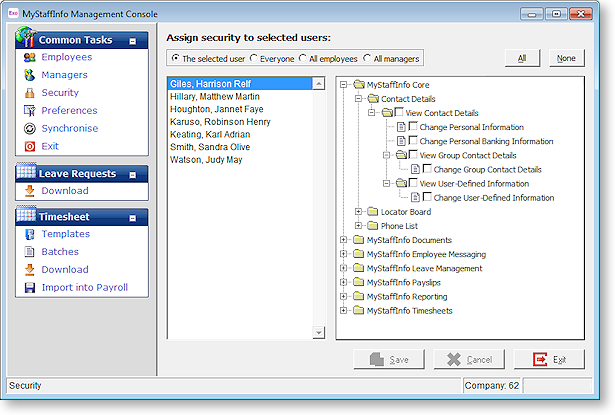615x415 pixels.
Task: Click the Preferences icon
Action: click(28, 111)
